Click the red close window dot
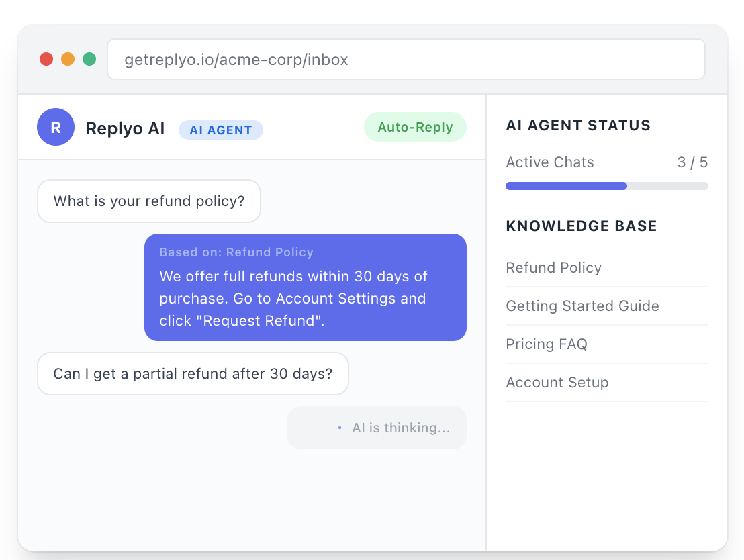Image resolution: width=744 pixels, height=560 pixels. tap(46, 59)
